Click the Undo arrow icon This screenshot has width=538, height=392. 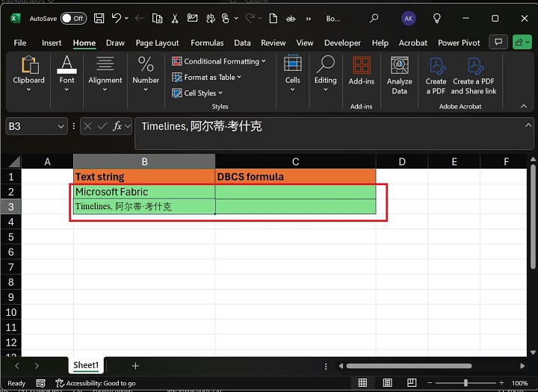(x=117, y=18)
